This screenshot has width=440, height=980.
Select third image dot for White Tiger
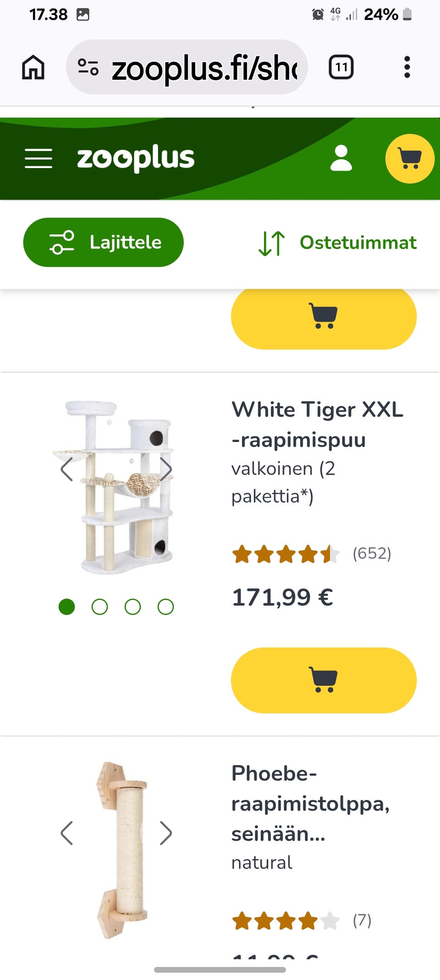click(x=132, y=607)
